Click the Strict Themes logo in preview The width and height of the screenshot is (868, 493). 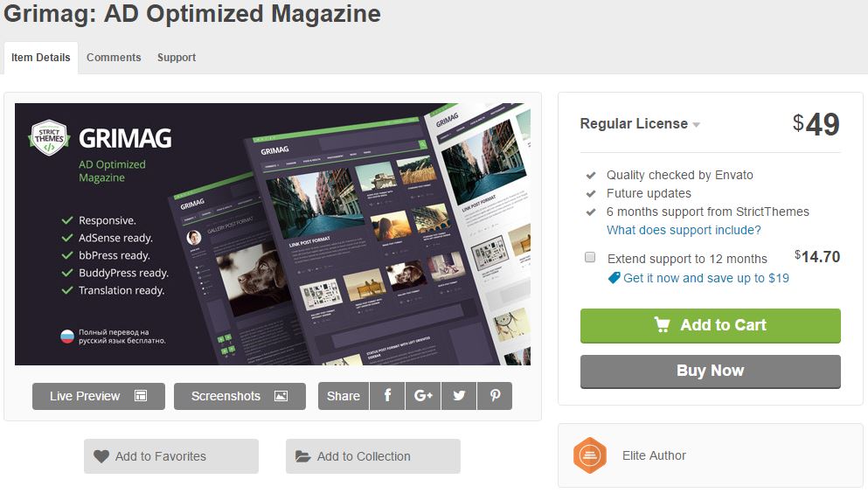pyautogui.click(x=49, y=138)
